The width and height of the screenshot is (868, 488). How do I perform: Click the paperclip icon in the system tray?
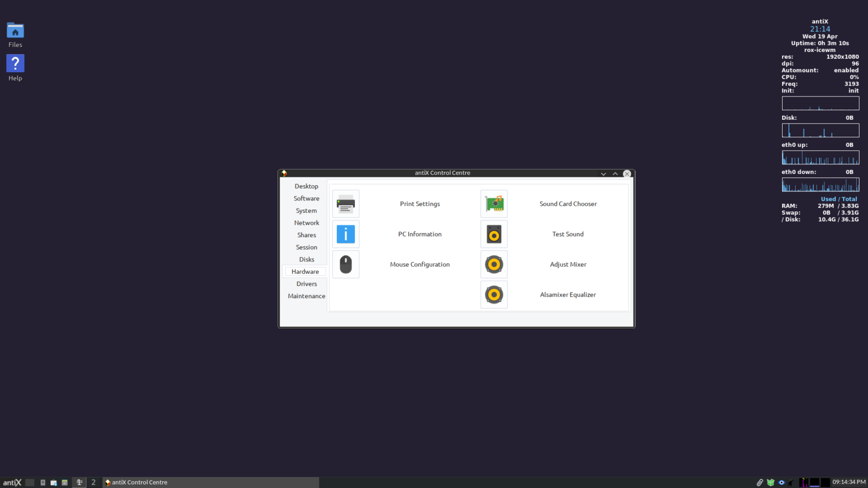[x=759, y=482]
